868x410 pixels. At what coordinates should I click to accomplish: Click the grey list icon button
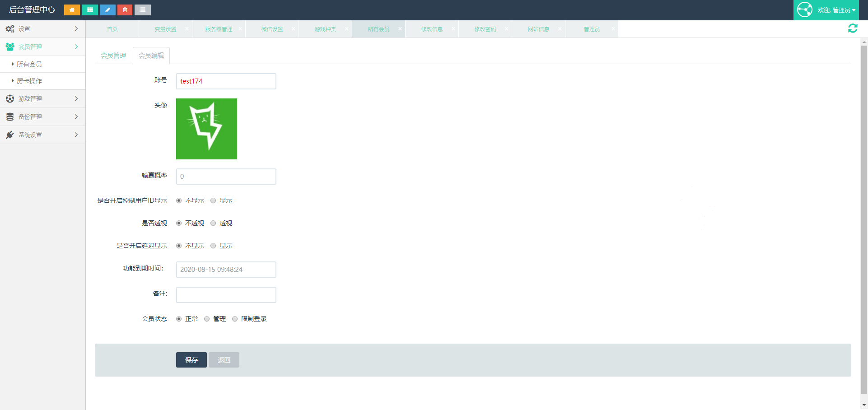(143, 9)
